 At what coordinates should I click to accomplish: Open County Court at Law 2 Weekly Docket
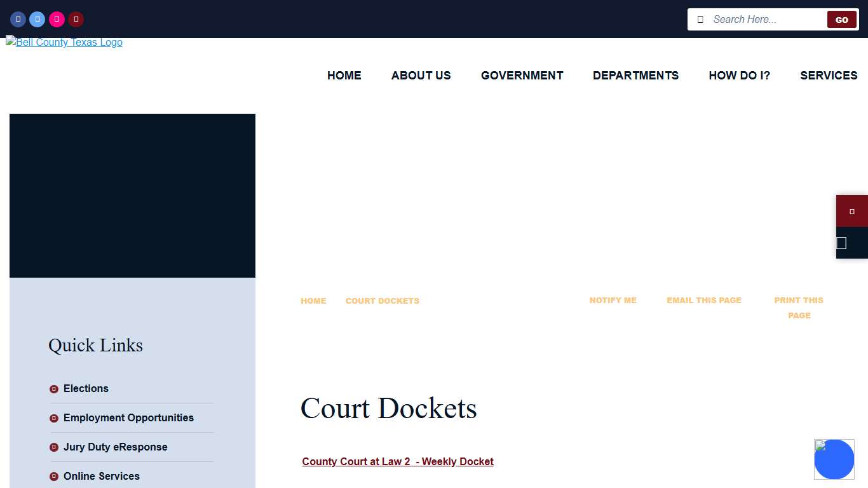point(398,462)
